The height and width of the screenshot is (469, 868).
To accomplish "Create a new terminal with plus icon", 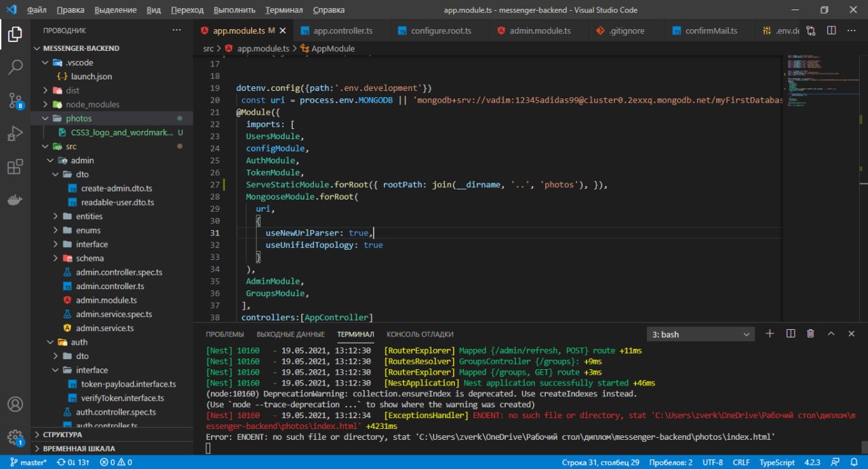I will (770, 334).
